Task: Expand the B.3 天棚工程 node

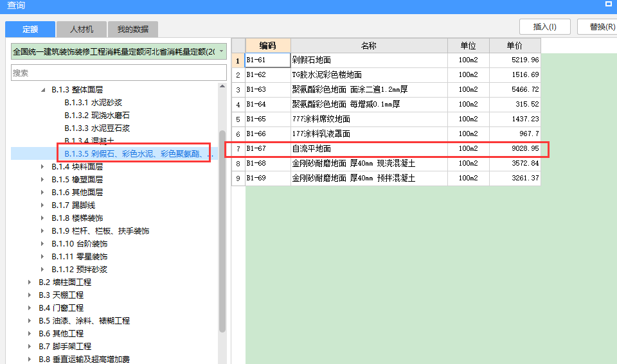Action: 30,295
